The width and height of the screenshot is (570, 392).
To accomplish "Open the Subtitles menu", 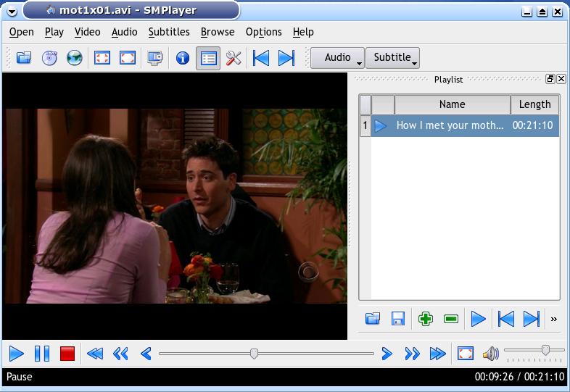I will pos(169,32).
